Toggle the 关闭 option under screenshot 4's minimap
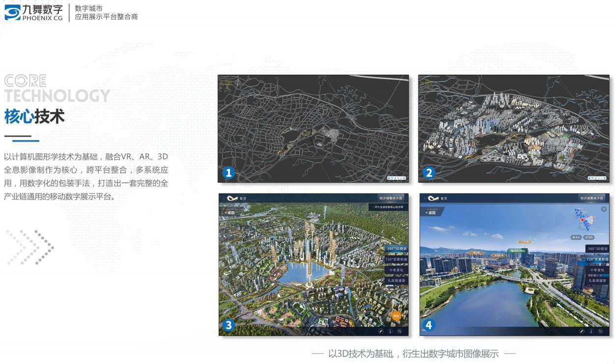 [x=589, y=237]
